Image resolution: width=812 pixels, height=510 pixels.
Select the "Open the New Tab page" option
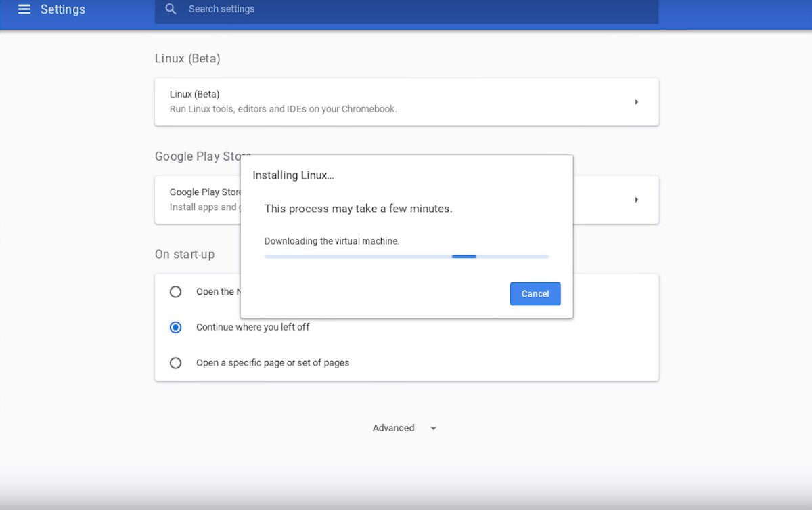tap(175, 291)
